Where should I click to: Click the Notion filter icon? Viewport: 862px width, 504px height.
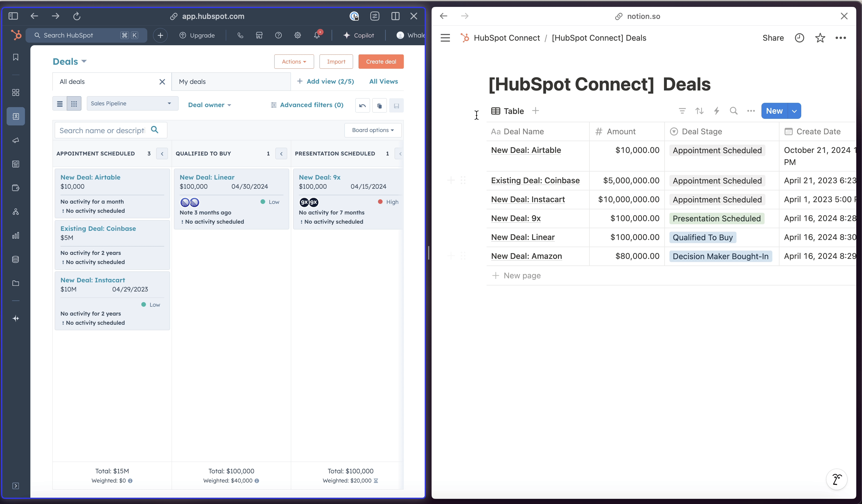point(682,111)
